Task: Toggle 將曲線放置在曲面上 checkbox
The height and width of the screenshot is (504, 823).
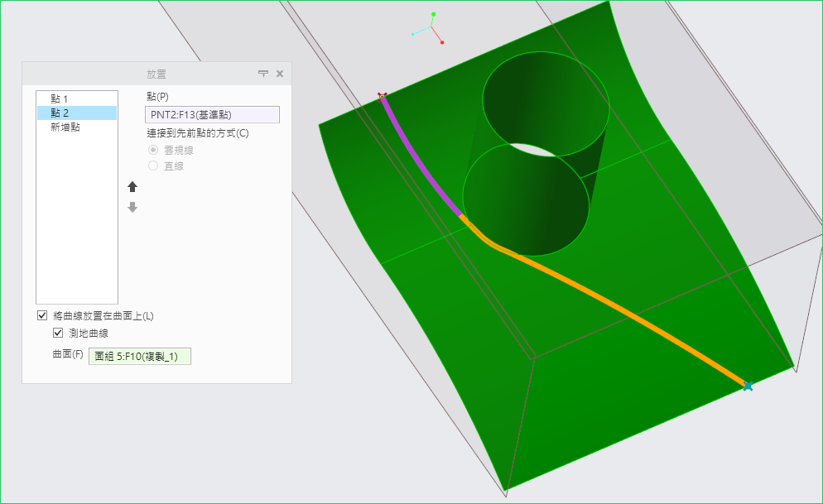Action: click(x=42, y=315)
